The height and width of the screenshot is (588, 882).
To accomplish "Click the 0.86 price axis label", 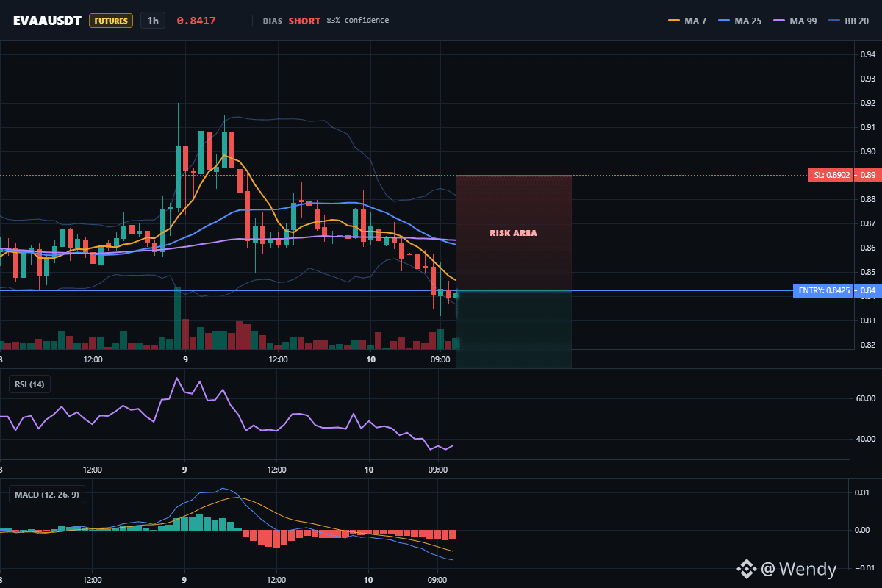I will [x=867, y=248].
